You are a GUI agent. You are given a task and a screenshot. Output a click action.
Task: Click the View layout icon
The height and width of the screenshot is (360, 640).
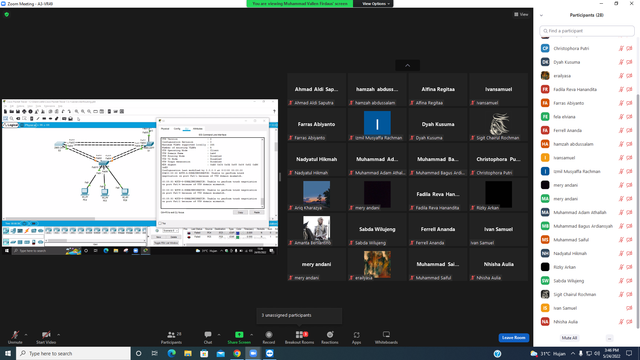521,14
